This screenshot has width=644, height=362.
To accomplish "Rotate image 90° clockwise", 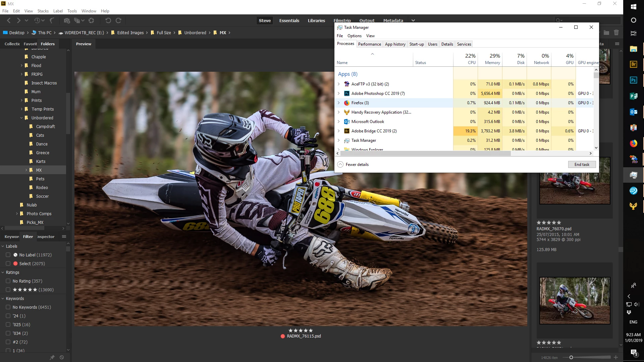I will click(118, 21).
